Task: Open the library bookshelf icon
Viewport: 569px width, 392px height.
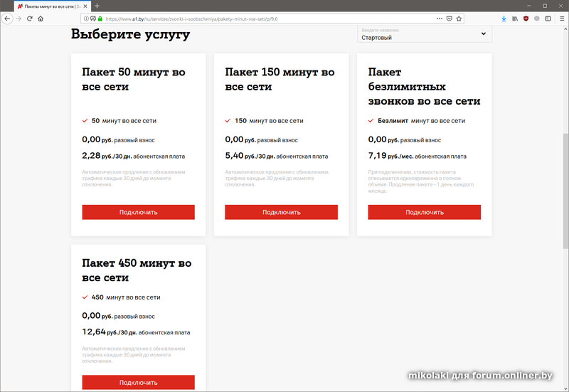Action: click(515, 18)
